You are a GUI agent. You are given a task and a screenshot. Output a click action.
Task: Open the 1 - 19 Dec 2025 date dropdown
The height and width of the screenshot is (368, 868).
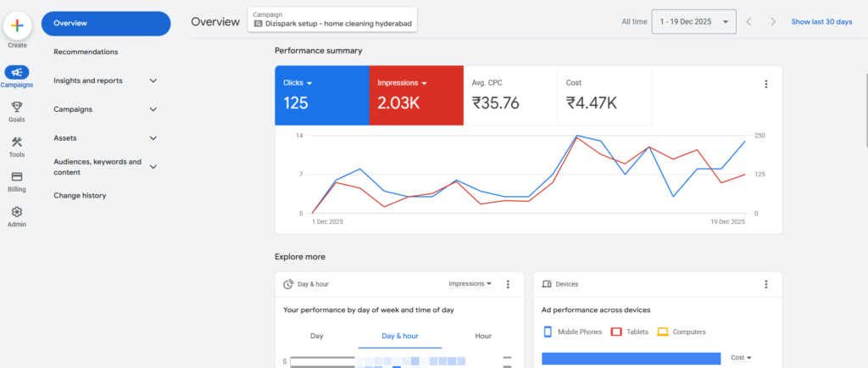[x=693, y=21]
